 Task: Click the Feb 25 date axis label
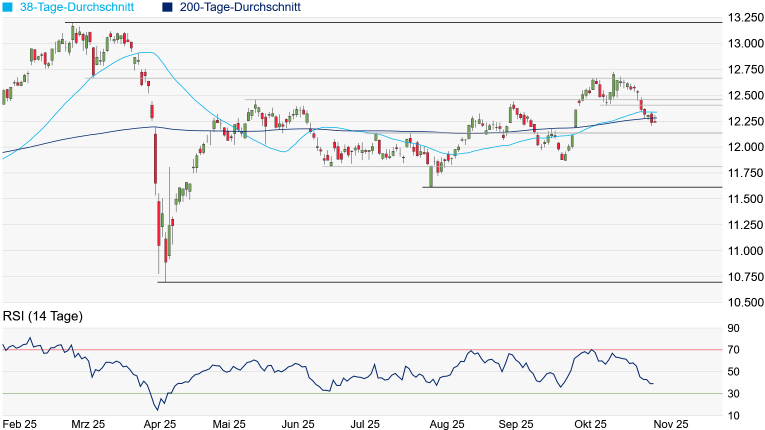point(18,423)
